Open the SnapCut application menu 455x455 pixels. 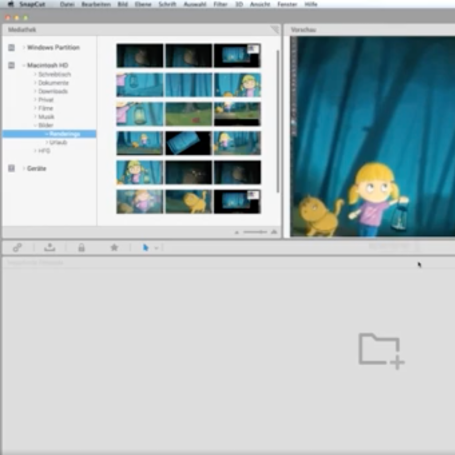32,4
